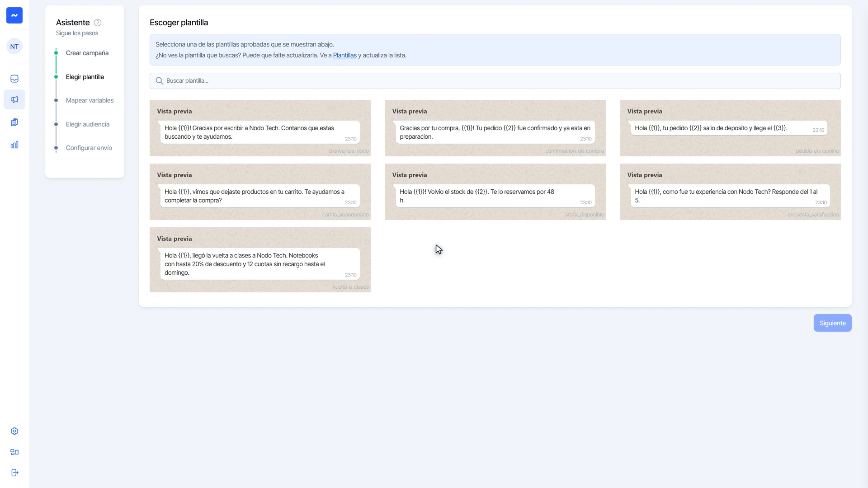Click the blue app logo icon
The width and height of the screenshot is (868, 488).
(x=14, y=15)
